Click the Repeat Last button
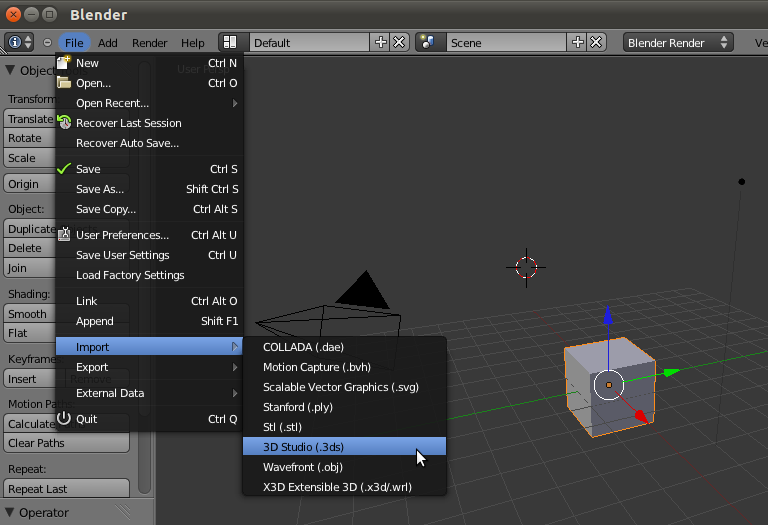 click(x=67, y=489)
